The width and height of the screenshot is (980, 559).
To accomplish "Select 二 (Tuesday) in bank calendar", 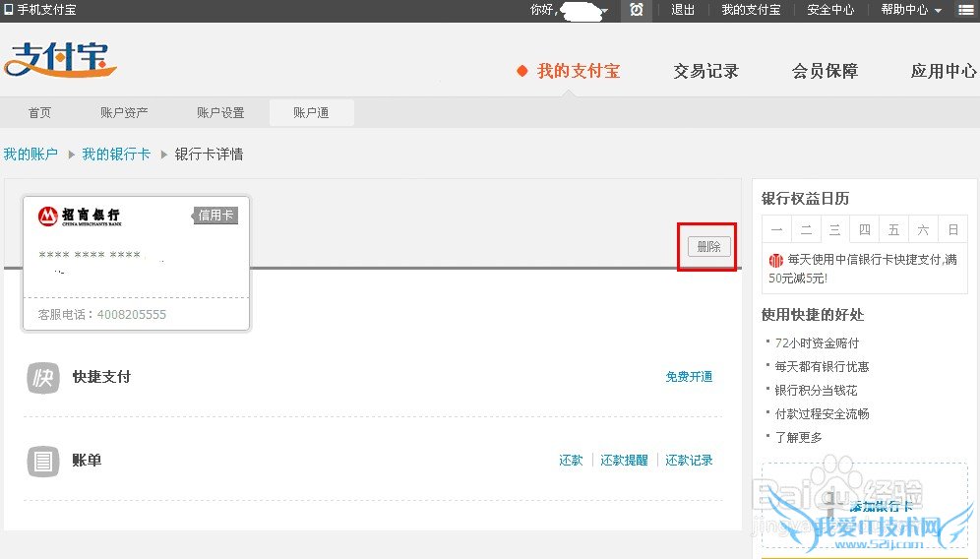I will [806, 229].
